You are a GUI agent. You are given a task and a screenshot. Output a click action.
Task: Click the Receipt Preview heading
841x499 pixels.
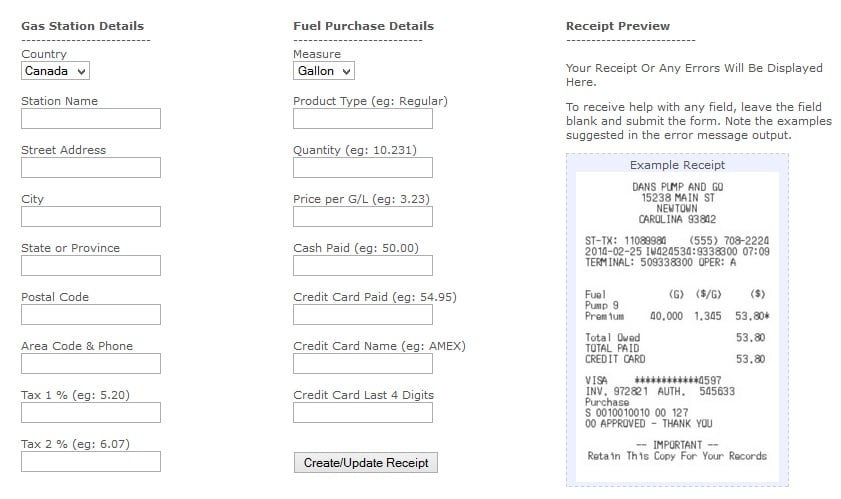tap(618, 26)
